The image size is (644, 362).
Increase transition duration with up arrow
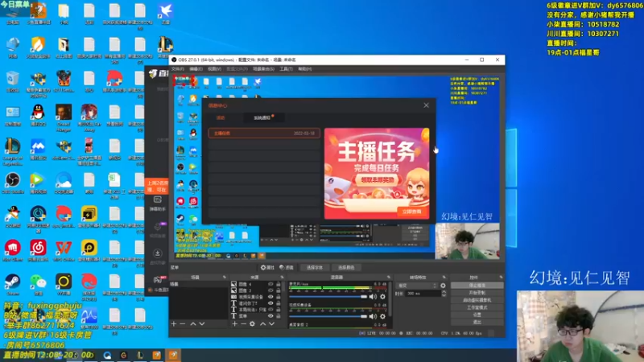[444, 292]
